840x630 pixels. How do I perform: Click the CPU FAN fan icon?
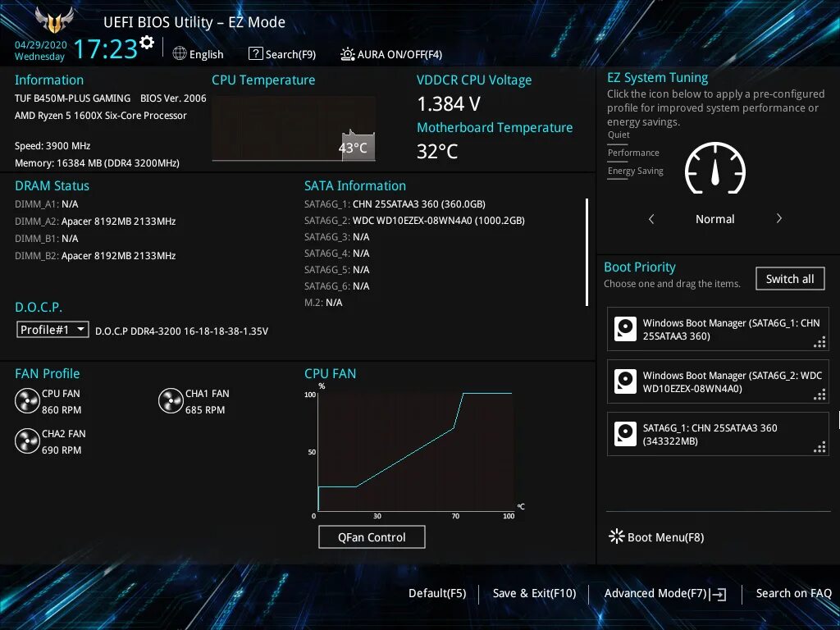(x=27, y=400)
